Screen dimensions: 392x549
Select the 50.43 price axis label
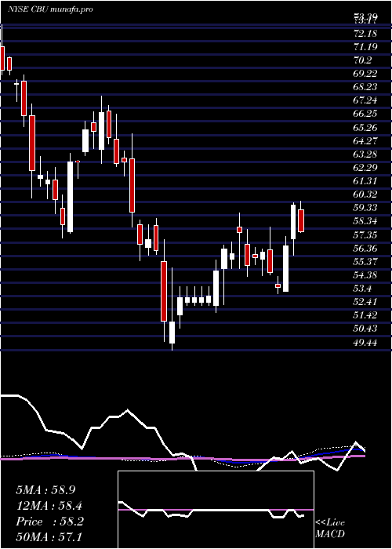click(x=365, y=329)
